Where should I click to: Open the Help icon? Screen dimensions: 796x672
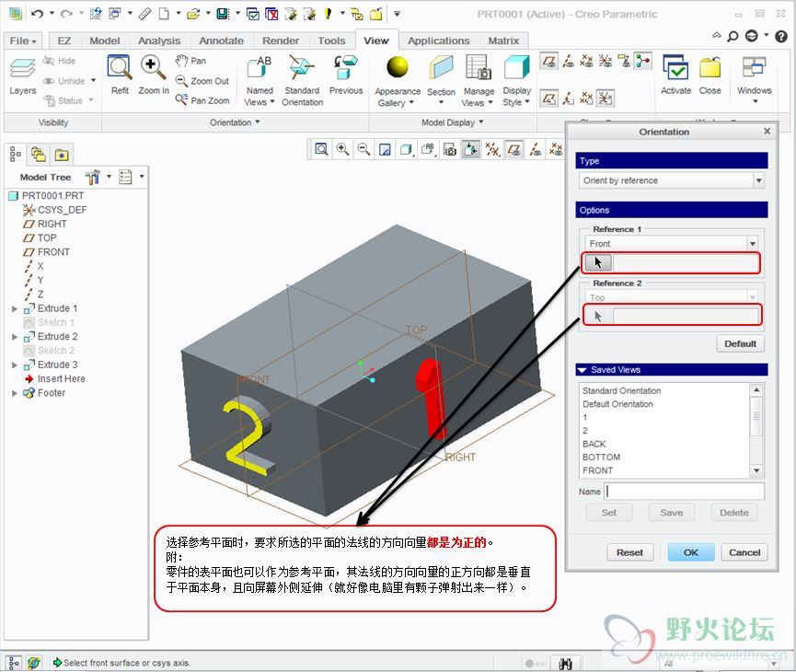click(x=781, y=36)
